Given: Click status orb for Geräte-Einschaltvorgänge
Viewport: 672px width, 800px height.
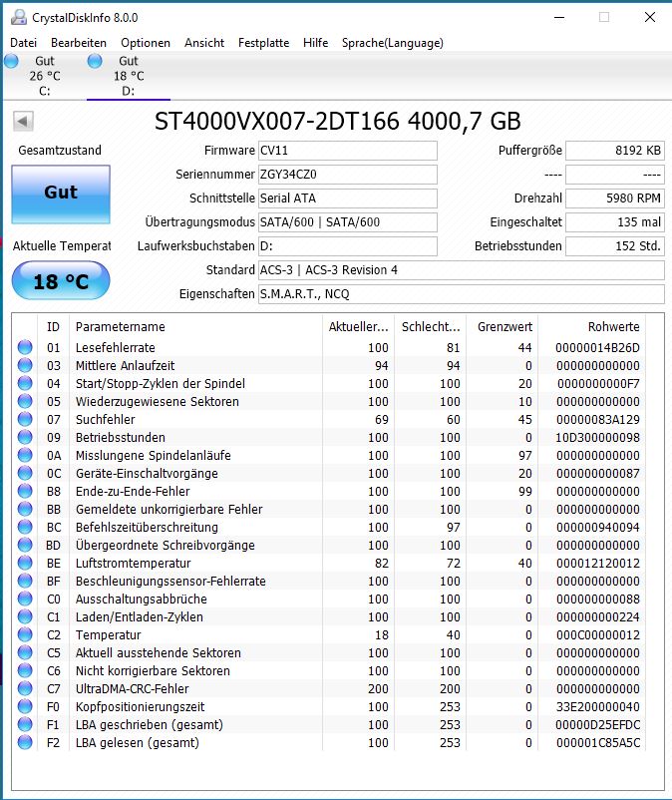Looking at the screenshot, I should click(x=25, y=473).
